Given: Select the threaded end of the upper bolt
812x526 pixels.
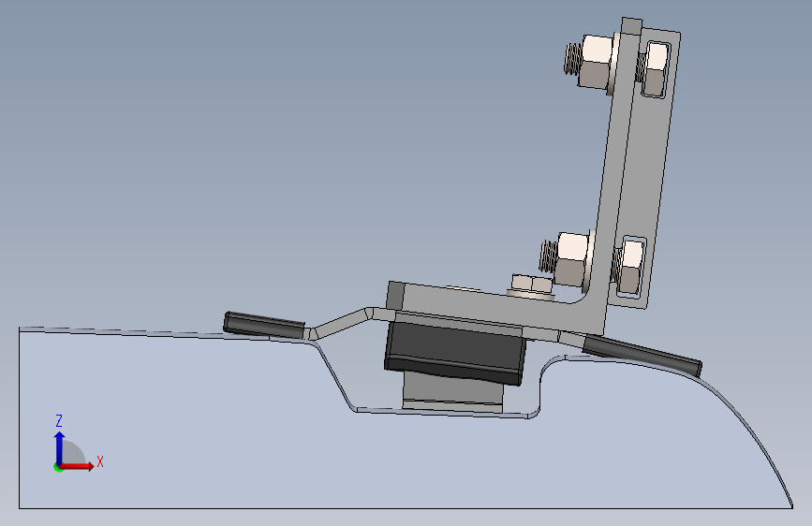Looking at the screenshot, I should pos(572,59).
